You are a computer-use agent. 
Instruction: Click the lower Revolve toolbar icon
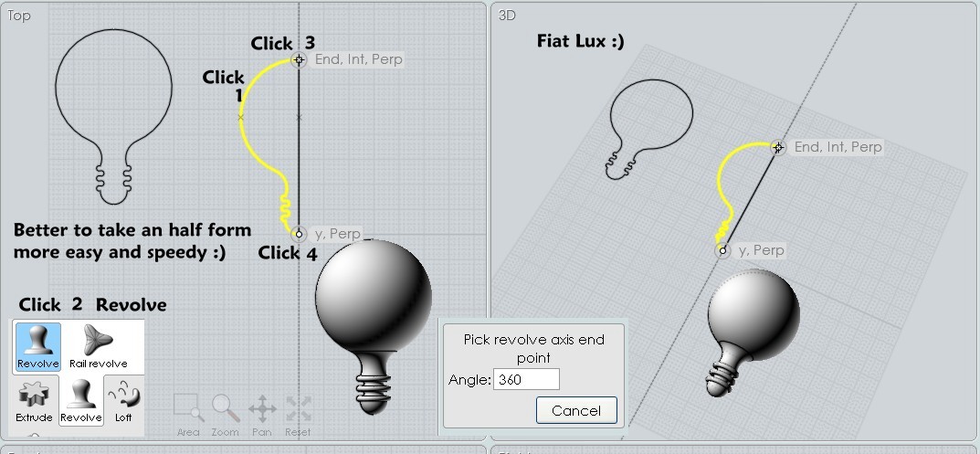pos(80,401)
